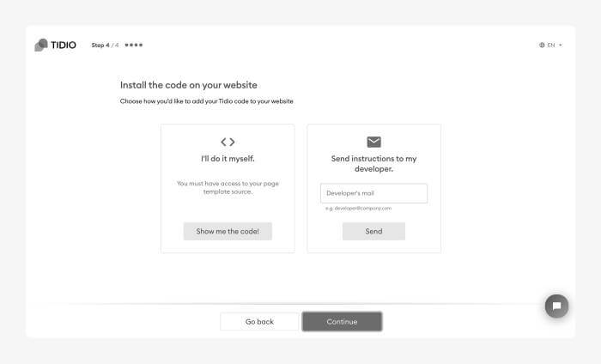Expand the EN language dropdown arrow
The width and height of the screenshot is (601, 364).
tap(561, 45)
